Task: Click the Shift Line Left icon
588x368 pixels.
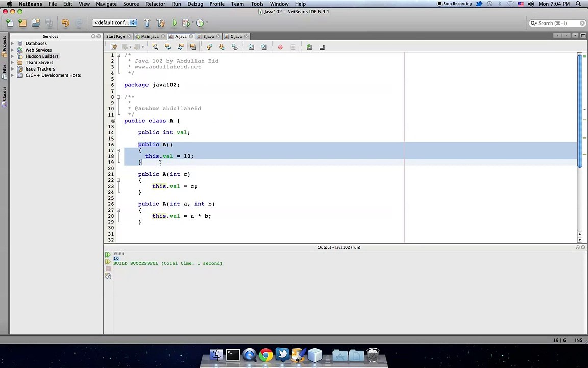Action: (x=251, y=47)
